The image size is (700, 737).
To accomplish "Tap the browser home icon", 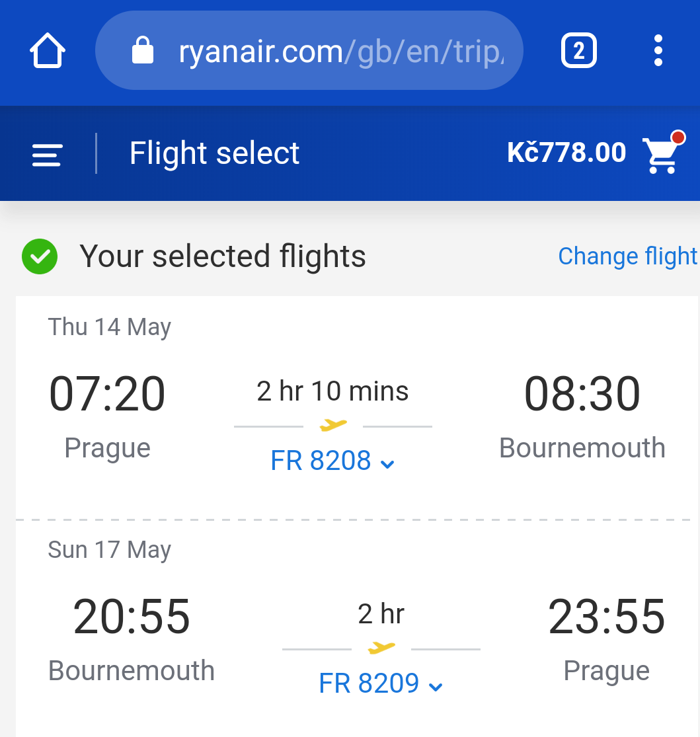I will pos(48,50).
